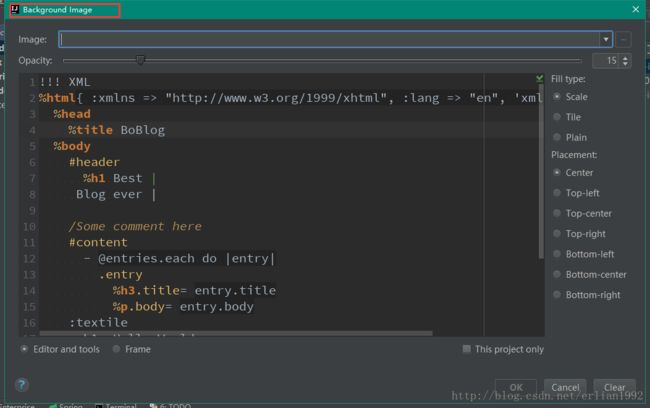Click the green checkmark inspection icon

tap(539, 78)
